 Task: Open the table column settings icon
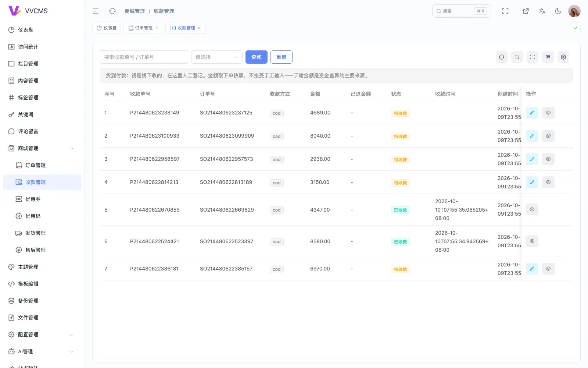[x=563, y=57]
